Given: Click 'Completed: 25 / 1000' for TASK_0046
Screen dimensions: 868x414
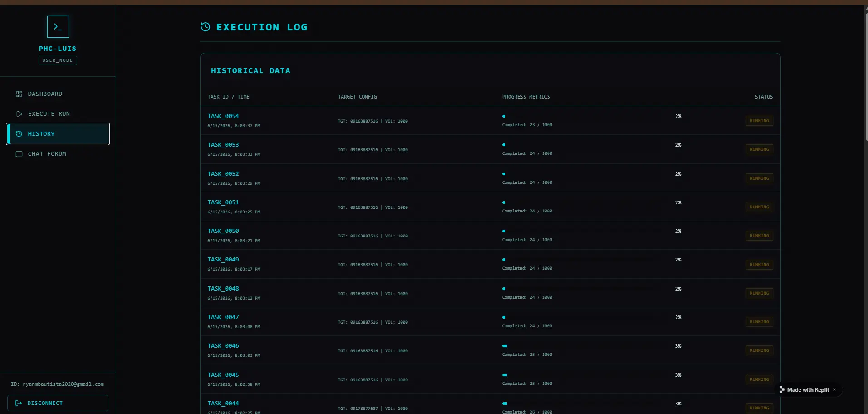Looking at the screenshot, I should [x=527, y=355].
